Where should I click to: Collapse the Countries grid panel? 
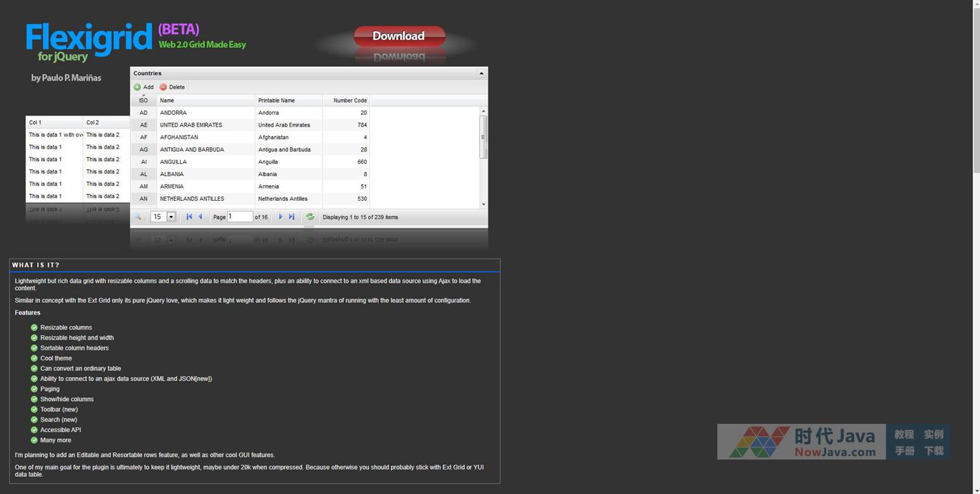click(x=481, y=73)
